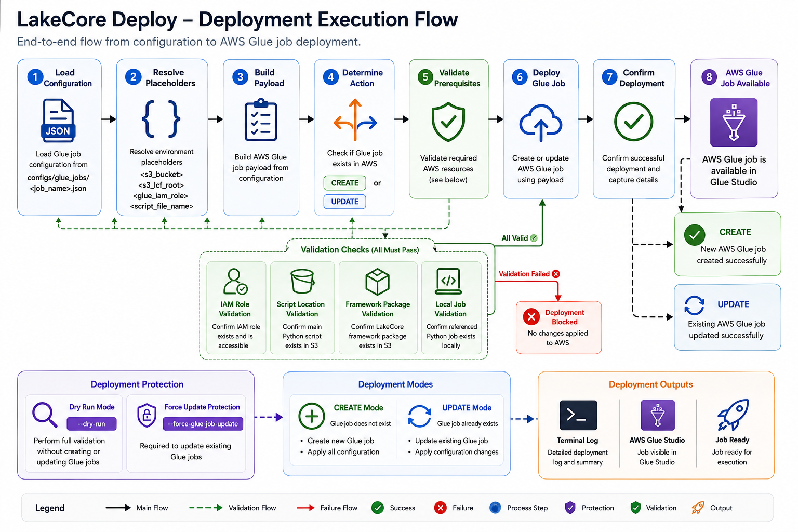Click the Script Location Validation bucket icon

pyautogui.click(x=302, y=281)
